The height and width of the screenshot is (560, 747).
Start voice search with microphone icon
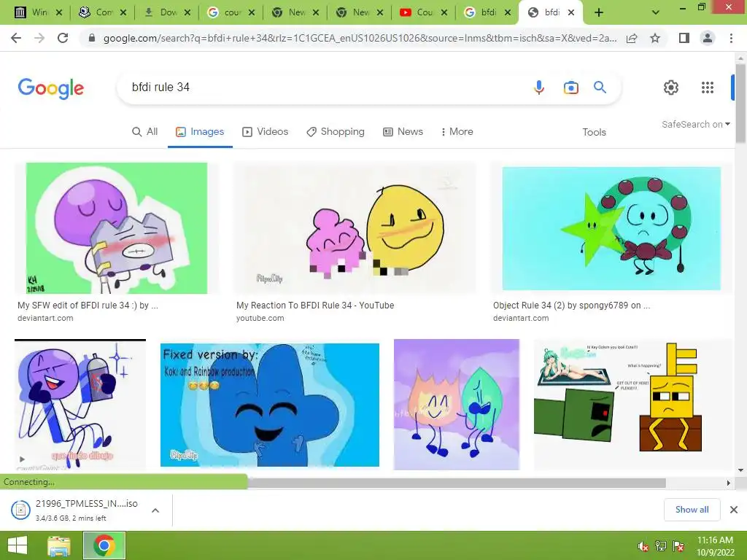click(539, 87)
